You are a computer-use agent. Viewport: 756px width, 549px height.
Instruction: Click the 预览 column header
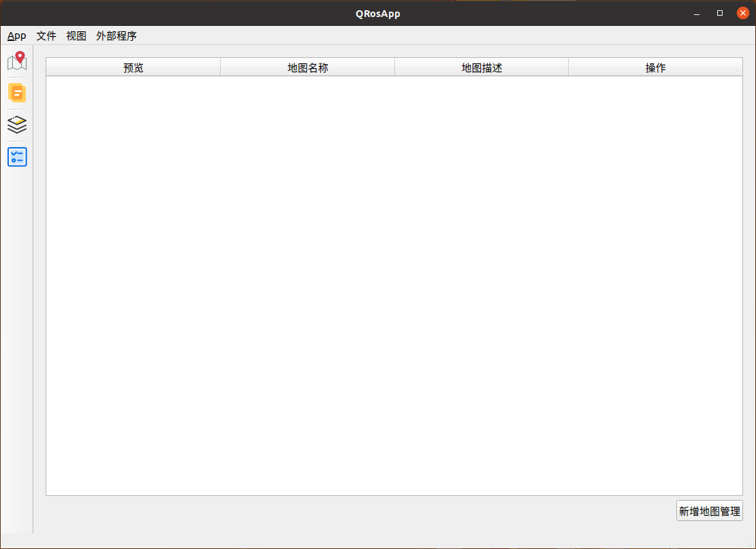tap(133, 67)
